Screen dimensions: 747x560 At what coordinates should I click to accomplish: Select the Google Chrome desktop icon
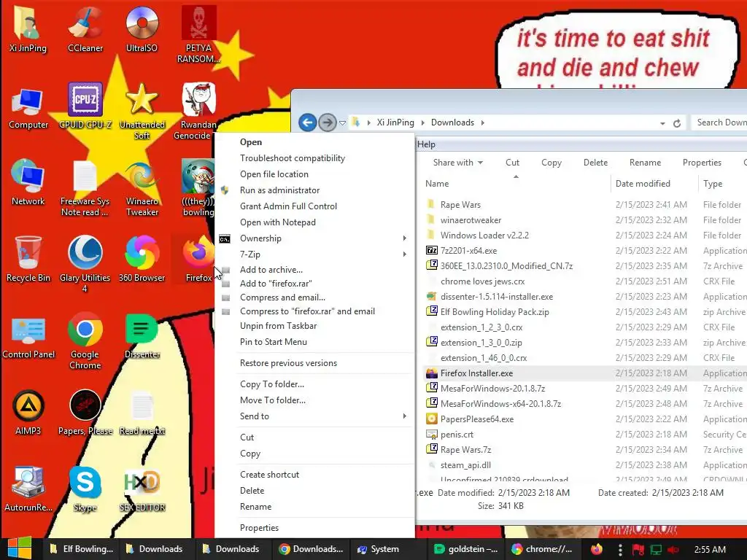click(85, 341)
